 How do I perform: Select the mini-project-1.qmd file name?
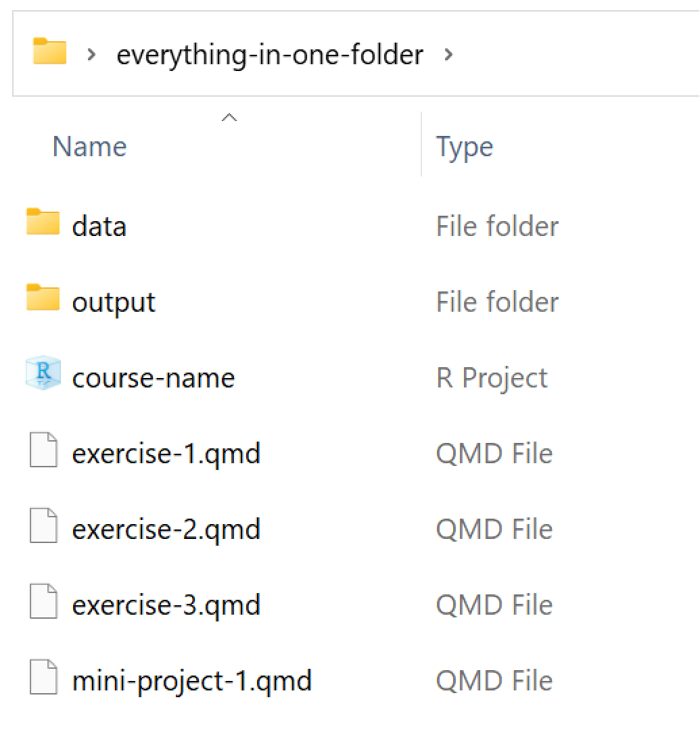(x=191, y=680)
